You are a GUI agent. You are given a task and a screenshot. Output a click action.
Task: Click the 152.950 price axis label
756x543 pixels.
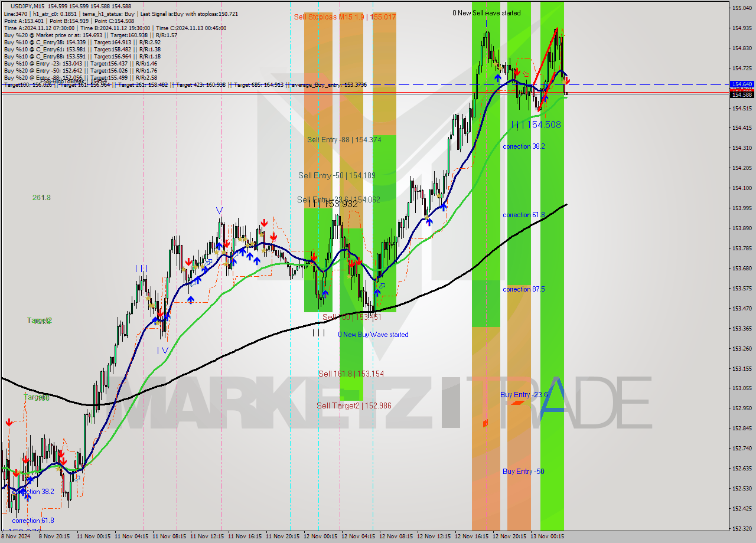point(742,408)
